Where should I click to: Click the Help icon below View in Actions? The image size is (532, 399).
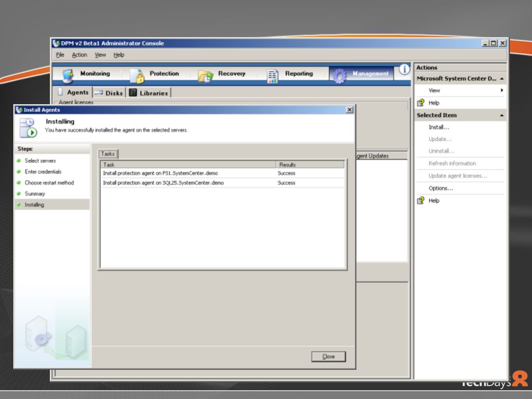pos(421,103)
